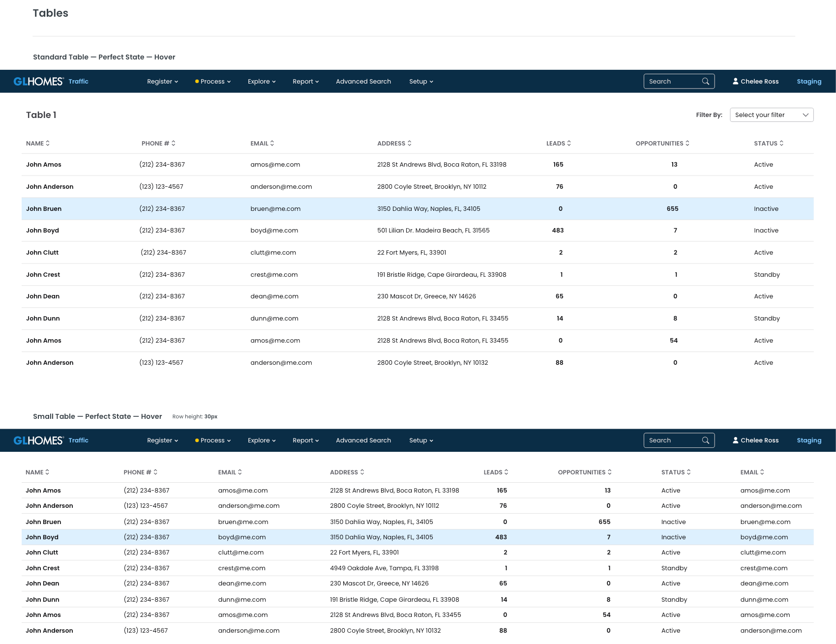This screenshot has width=836, height=644.
Task: Open the Setup menu above Table 1
Action: pyautogui.click(x=421, y=82)
